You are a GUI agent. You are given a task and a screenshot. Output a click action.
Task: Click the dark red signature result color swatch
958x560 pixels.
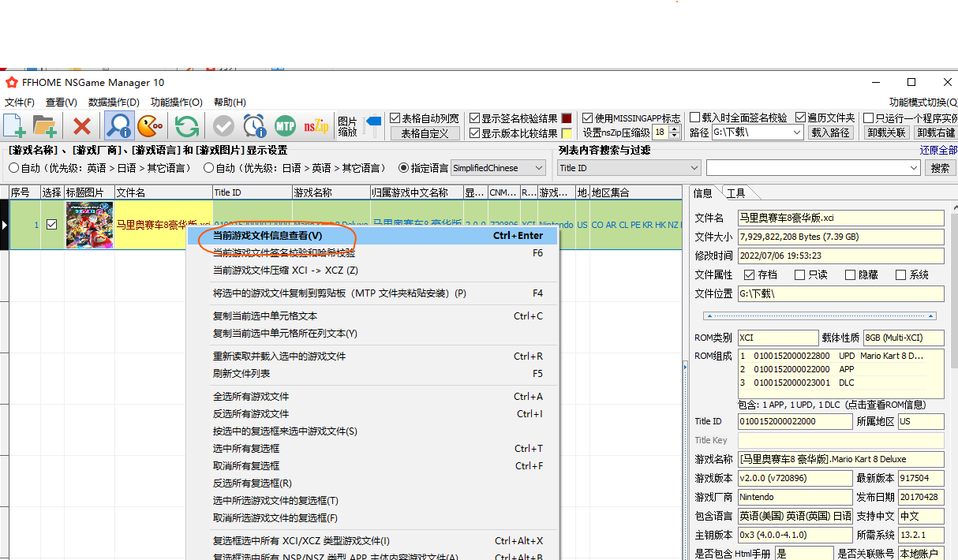pyautogui.click(x=566, y=118)
